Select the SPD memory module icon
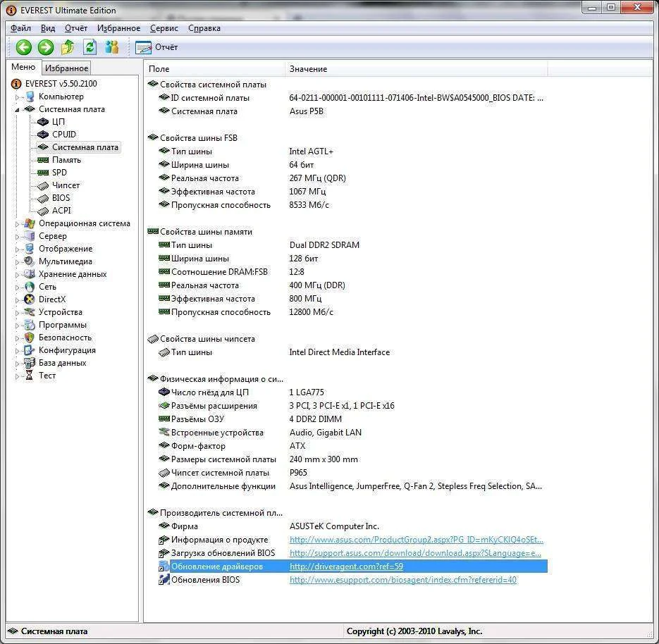 43,173
